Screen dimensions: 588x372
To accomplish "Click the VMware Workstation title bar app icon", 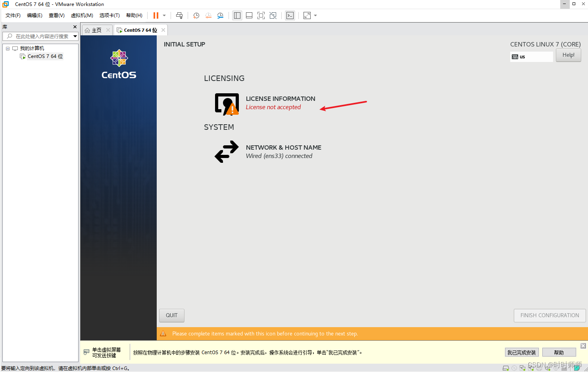I will click(6, 4).
